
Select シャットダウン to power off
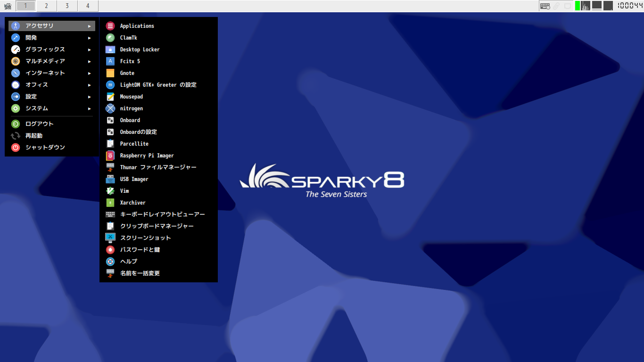click(x=52, y=148)
